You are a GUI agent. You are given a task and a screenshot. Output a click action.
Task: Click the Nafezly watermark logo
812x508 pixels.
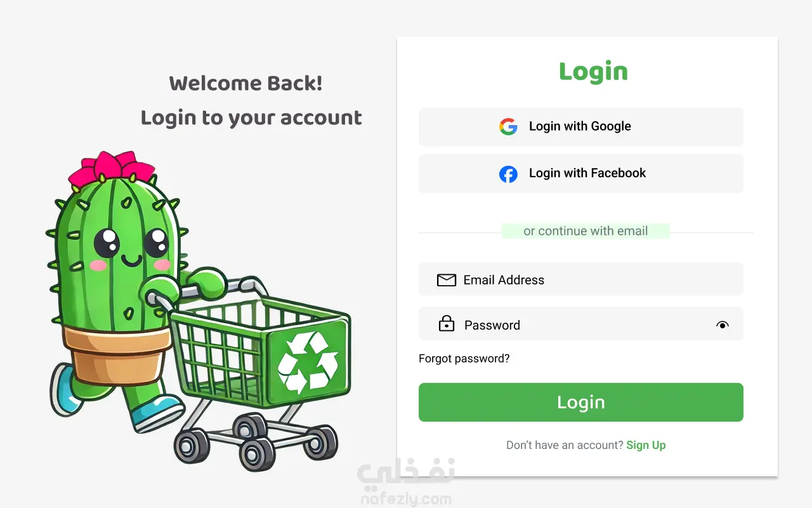click(406, 483)
